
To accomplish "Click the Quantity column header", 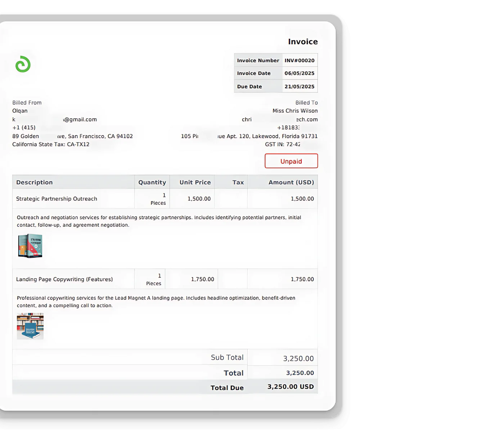I will pos(152,182).
